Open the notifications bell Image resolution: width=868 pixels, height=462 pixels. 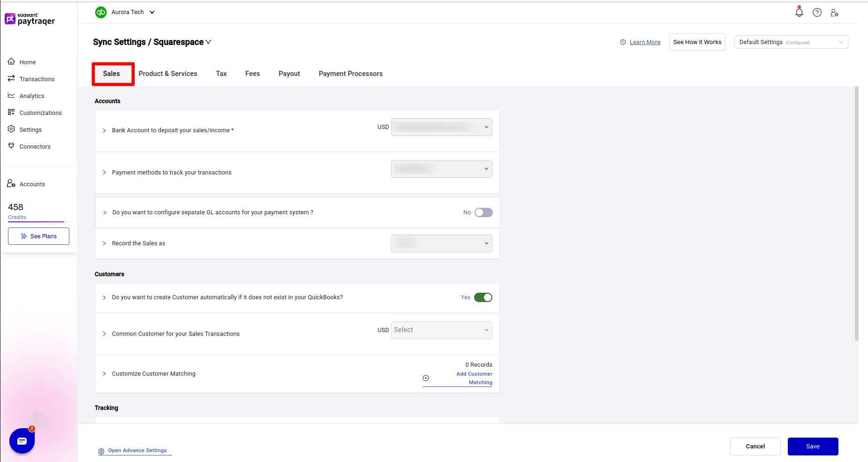[799, 12]
